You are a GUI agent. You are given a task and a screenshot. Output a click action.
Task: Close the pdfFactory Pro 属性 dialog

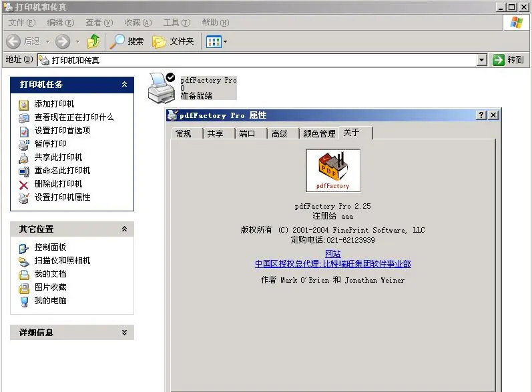(x=493, y=115)
